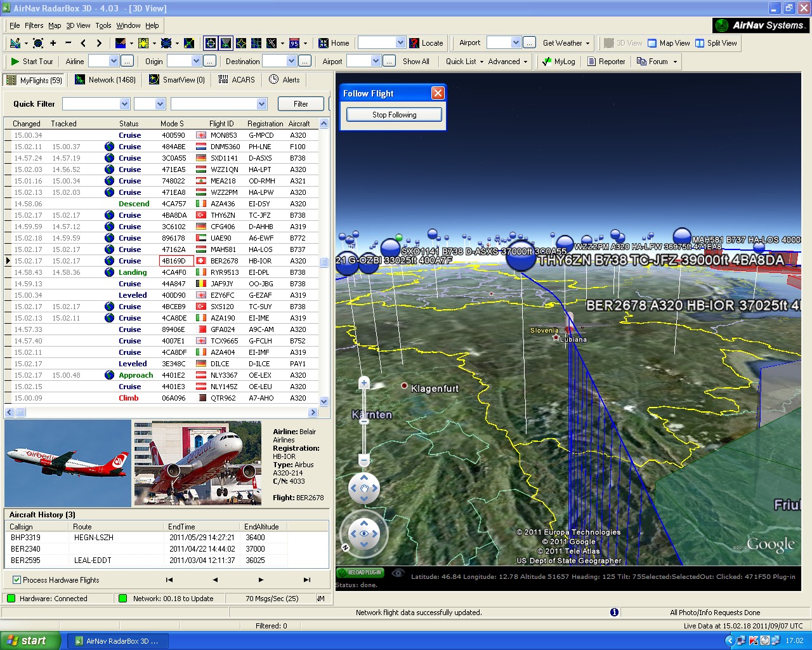This screenshot has width=812, height=650.
Task: Click the blue-brown terrain map layer icon
Action: pyautogui.click(x=121, y=43)
